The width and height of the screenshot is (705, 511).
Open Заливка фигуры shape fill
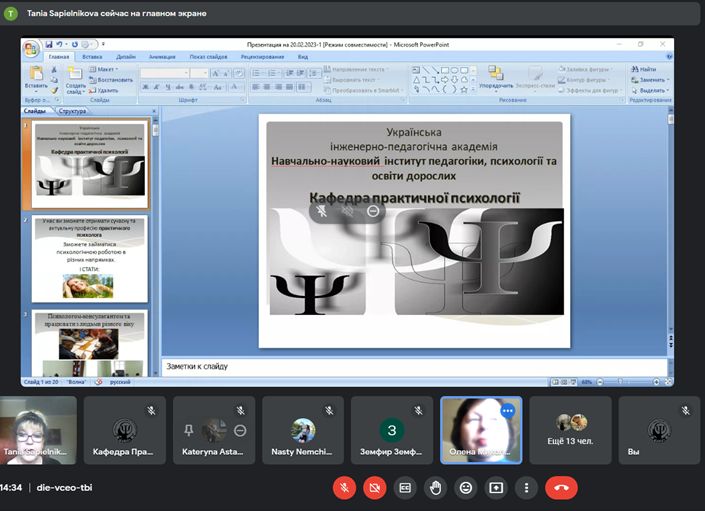[x=584, y=69]
